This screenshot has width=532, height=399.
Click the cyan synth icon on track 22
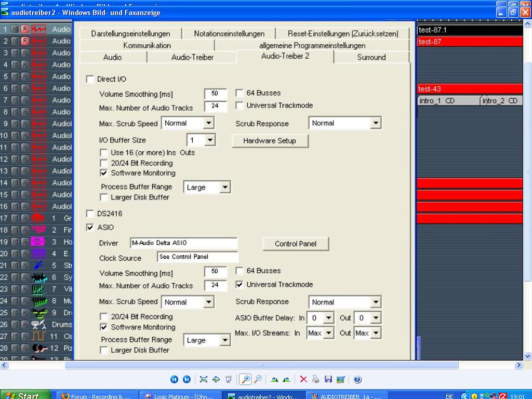pyautogui.click(x=38, y=277)
